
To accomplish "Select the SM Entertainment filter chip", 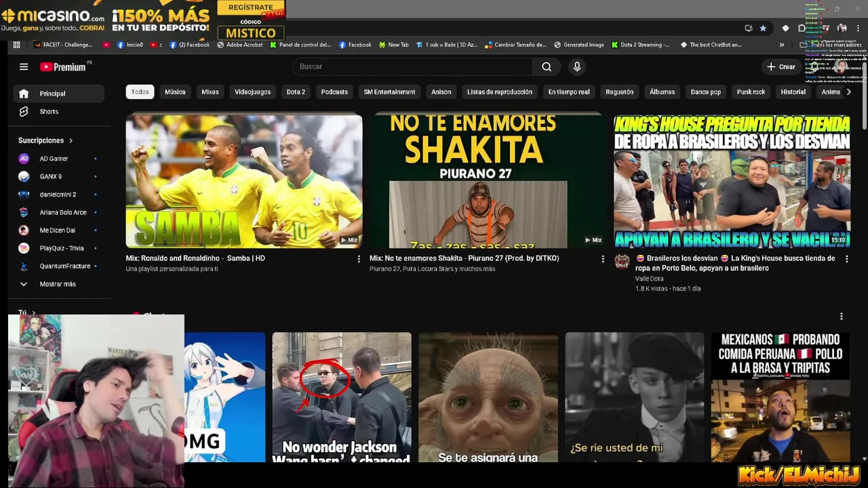I will pos(389,91).
